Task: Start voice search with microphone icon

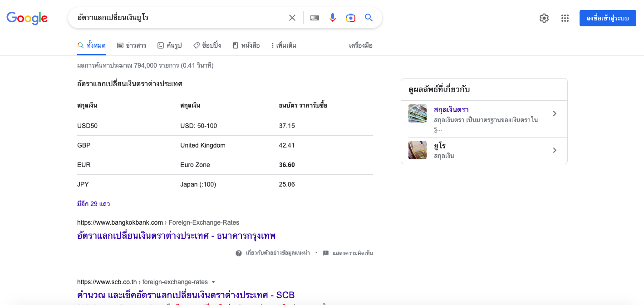Action: pos(333,18)
